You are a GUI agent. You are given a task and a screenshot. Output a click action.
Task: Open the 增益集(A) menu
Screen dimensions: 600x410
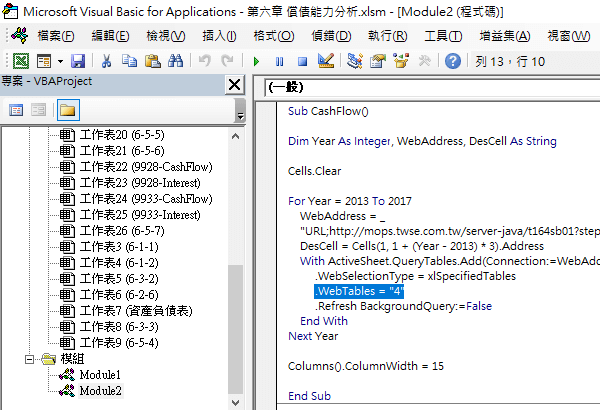(x=505, y=36)
